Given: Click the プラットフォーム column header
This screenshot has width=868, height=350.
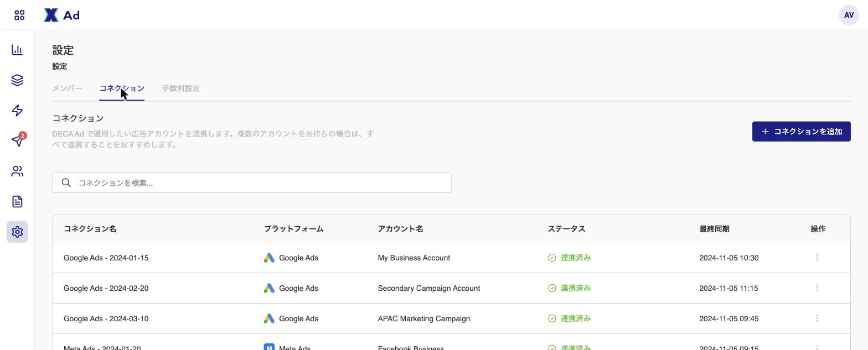Looking at the screenshot, I should 293,229.
